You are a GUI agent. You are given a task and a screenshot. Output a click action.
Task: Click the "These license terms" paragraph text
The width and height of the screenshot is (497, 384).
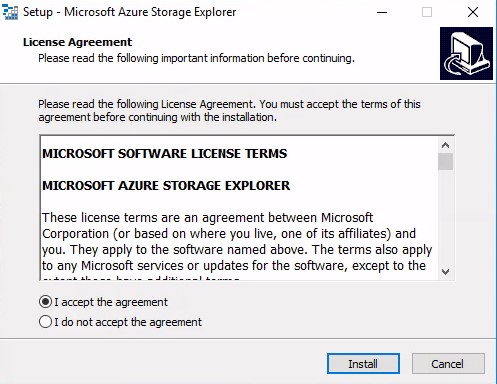(237, 242)
